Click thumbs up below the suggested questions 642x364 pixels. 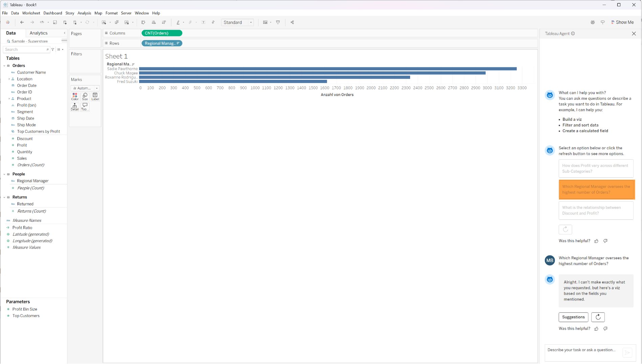point(596,241)
